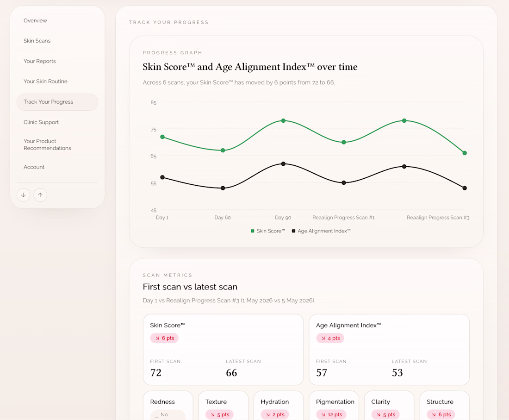Screen dimensions: 509x420
Task: Click the 5 pts badge under Clarity
Action: coord(385,414)
